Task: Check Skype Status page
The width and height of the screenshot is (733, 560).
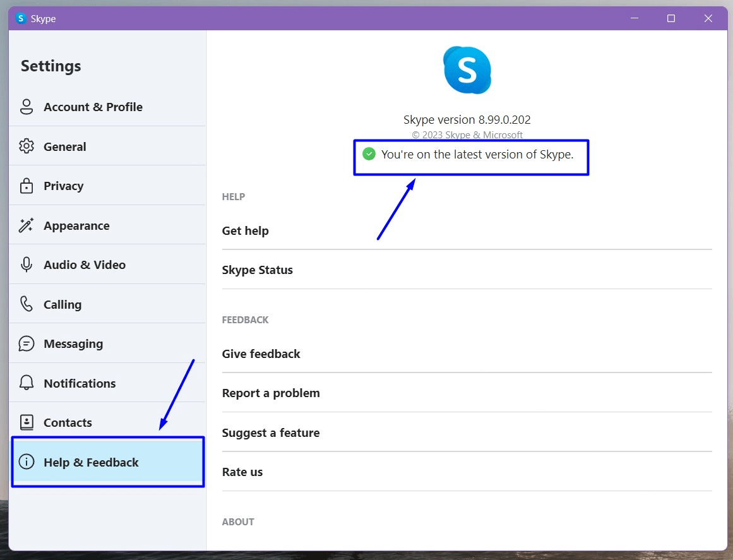Action: coord(258,270)
